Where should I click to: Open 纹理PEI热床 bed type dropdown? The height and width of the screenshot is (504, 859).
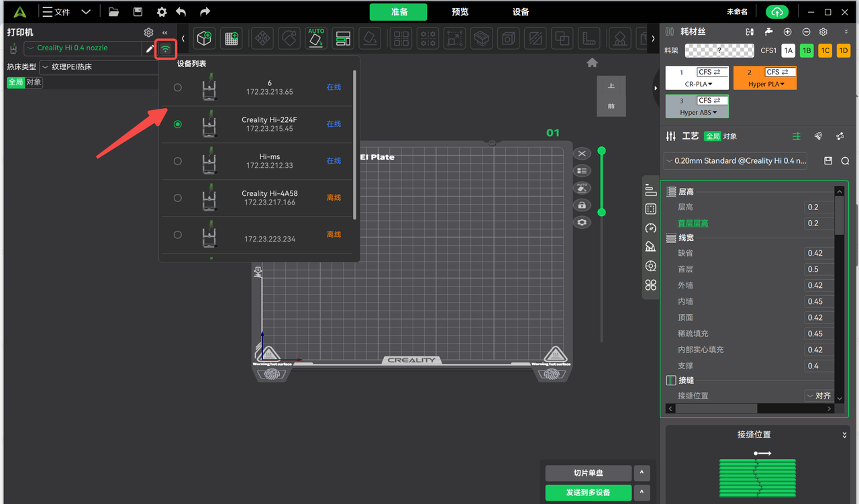click(99, 67)
